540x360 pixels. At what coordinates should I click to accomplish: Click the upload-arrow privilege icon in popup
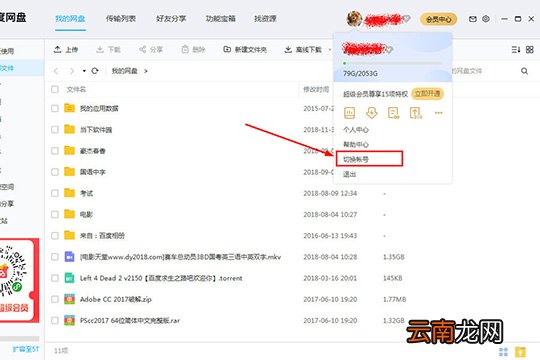click(x=416, y=113)
